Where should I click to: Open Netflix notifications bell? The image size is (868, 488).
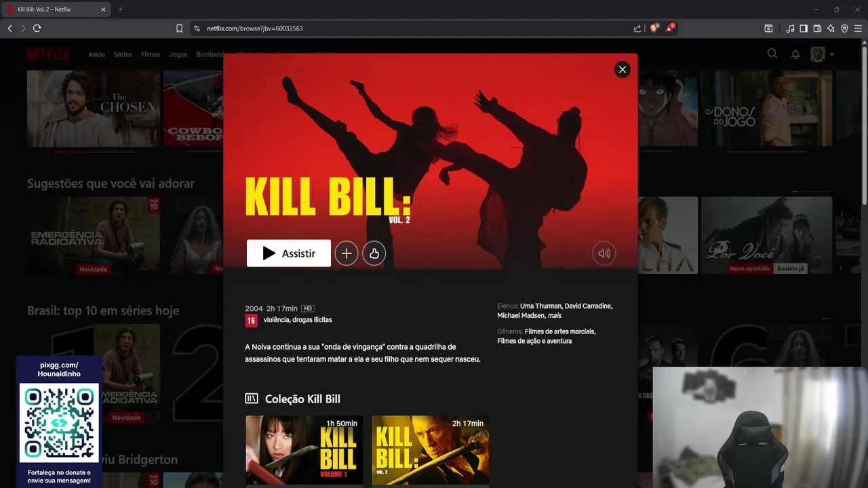click(795, 54)
